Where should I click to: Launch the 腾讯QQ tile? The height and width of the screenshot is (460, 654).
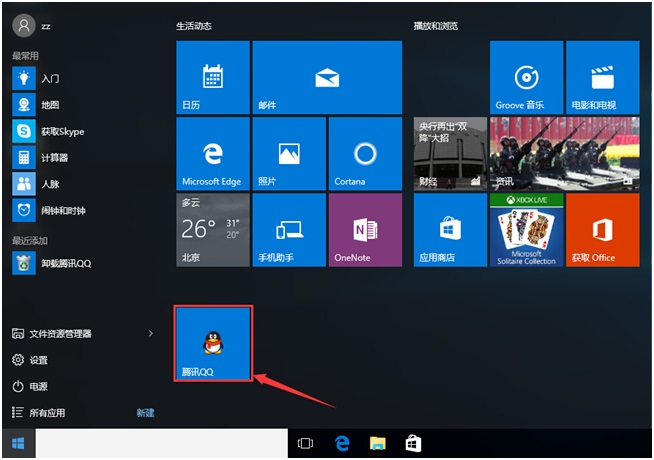tap(213, 343)
